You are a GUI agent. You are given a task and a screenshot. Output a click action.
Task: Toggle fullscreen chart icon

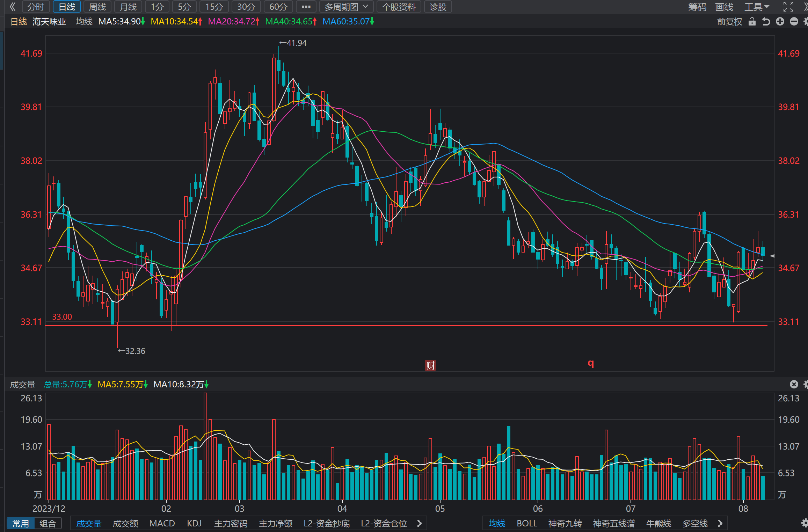coord(788,7)
